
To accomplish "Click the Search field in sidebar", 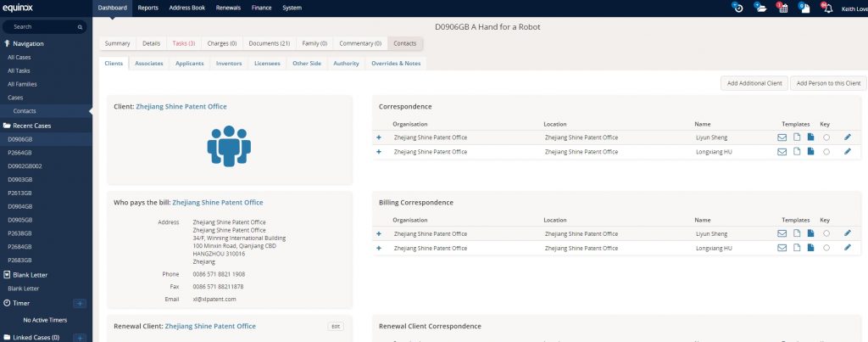I will pos(47,26).
